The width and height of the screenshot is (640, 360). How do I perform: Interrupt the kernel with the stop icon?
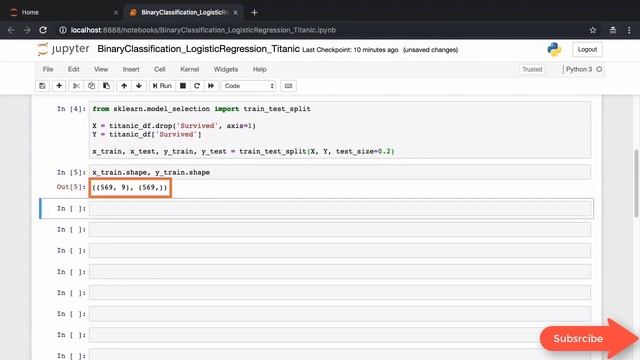click(x=183, y=86)
